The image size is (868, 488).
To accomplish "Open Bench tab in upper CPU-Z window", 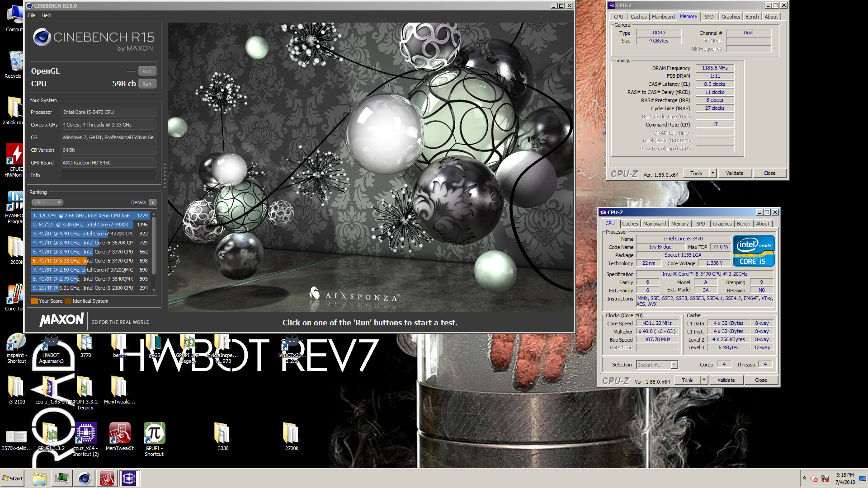I will pyautogui.click(x=752, y=17).
